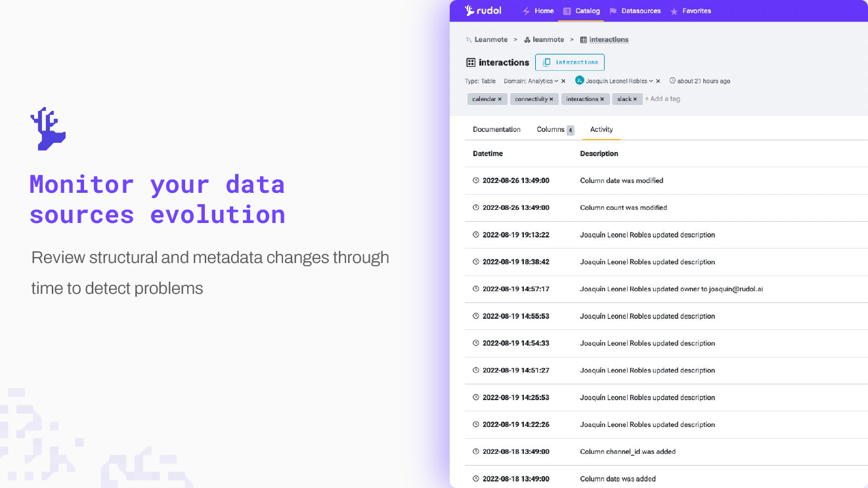This screenshot has height=488, width=868.
Task: Click the clock icon at 2022-08-19 19:13:22
Action: tap(476, 235)
